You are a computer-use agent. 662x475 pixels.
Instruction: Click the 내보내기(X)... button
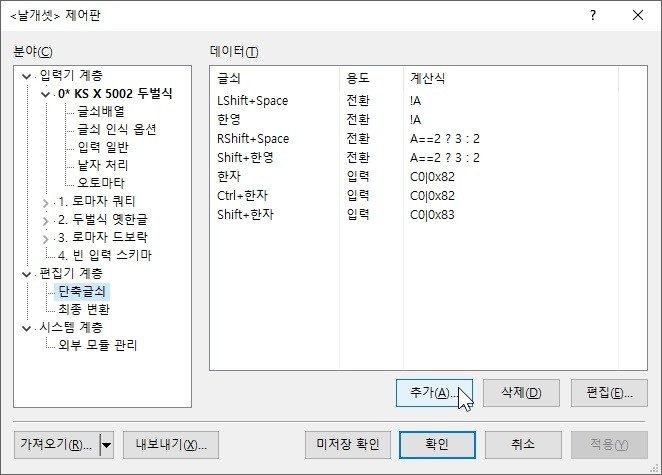click(171, 445)
